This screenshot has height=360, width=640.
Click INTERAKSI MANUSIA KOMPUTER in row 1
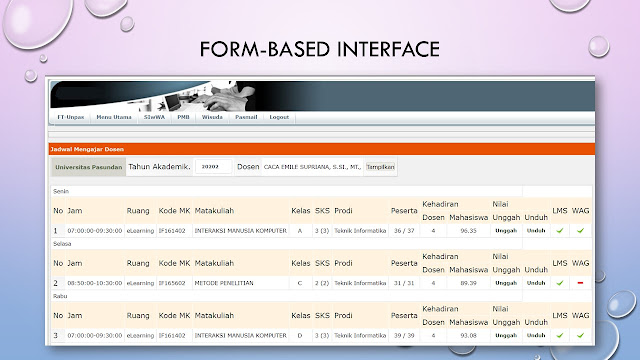240,231
